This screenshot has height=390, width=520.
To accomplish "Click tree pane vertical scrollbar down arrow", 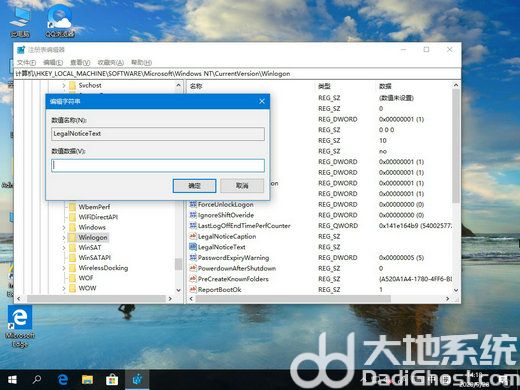I will 178,290.
